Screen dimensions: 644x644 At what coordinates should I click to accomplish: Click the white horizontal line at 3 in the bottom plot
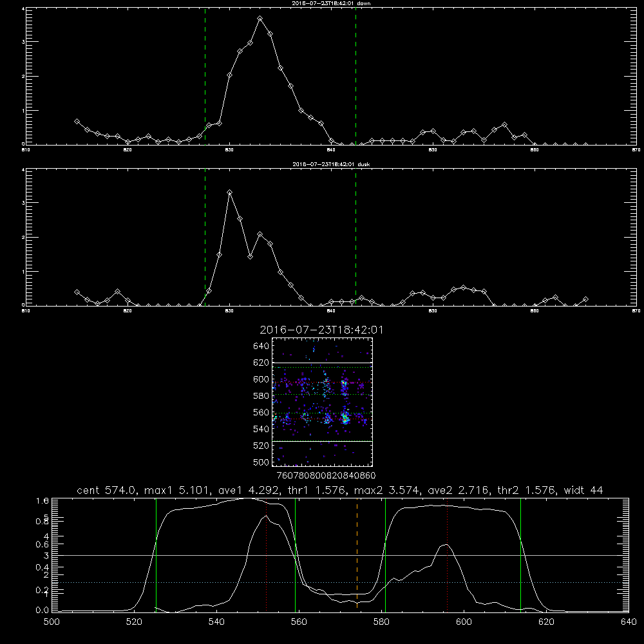pos(340,555)
